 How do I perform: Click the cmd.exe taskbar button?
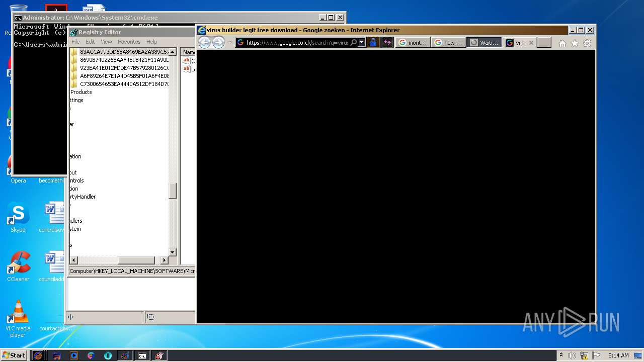click(142, 355)
